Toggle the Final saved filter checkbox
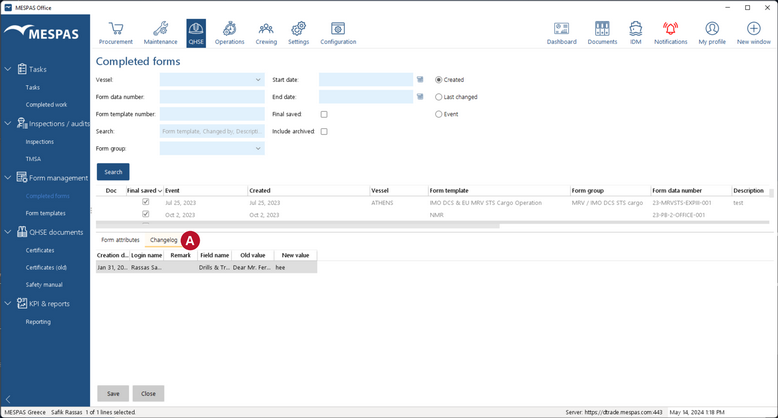Image resolution: width=778 pixels, height=418 pixels. (324, 114)
